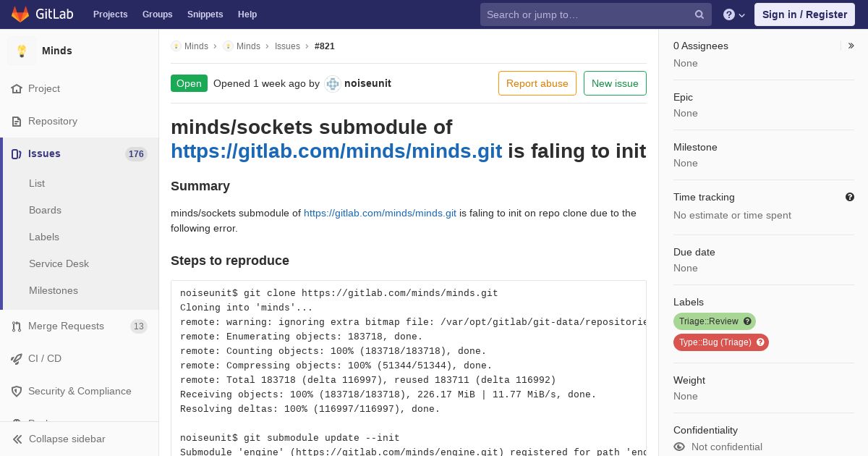
Task: Click the Milestone section label
Action: pyautogui.click(x=695, y=148)
